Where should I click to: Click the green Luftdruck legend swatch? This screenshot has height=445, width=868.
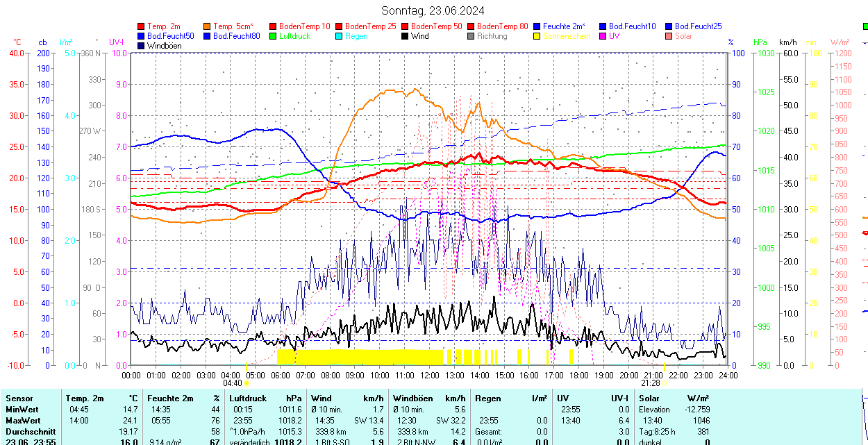pos(274,36)
